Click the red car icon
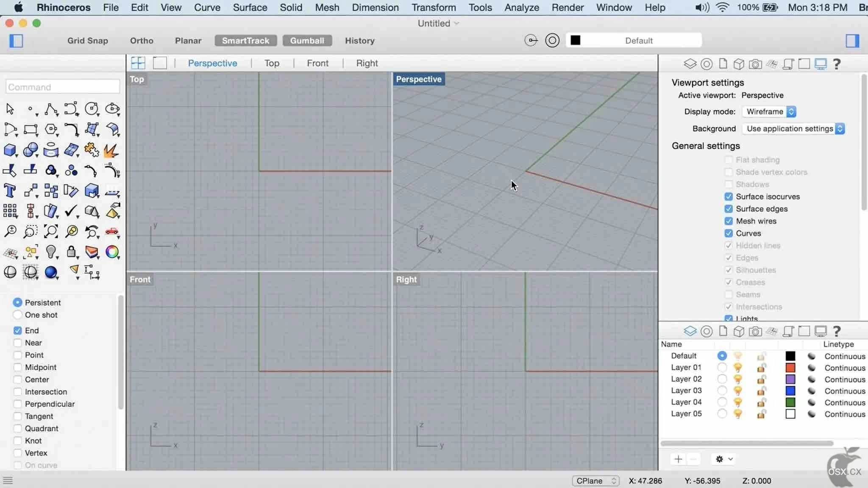Screen dimensions: 868x488 point(112,231)
